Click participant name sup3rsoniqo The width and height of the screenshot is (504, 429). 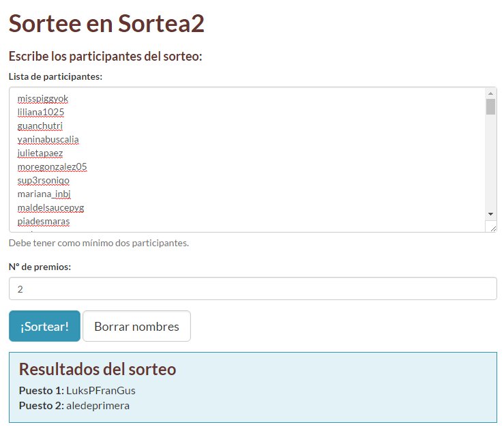(44, 181)
